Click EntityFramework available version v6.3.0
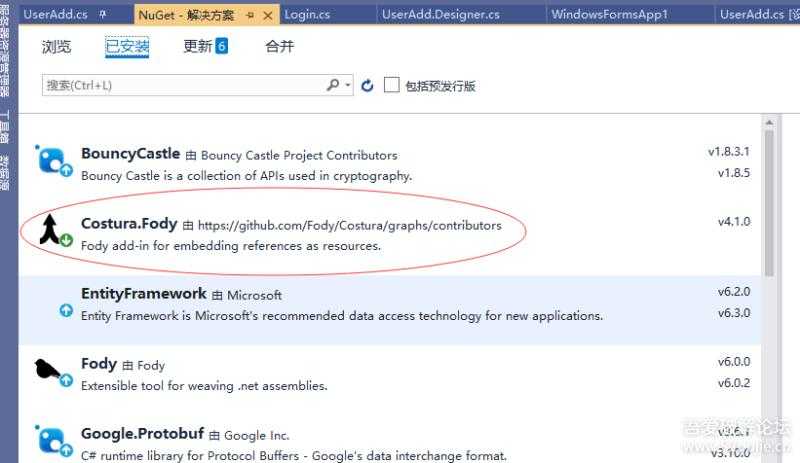Viewport: 800px width, 463px height. [x=734, y=313]
